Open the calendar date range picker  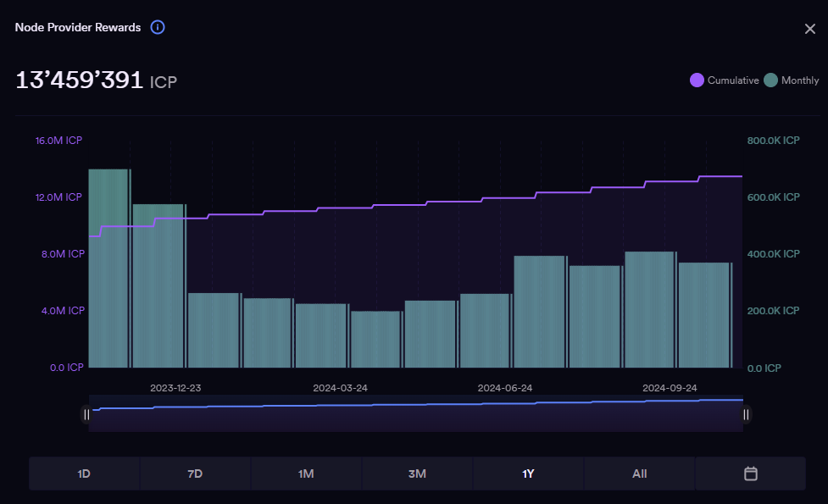[x=750, y=474]
